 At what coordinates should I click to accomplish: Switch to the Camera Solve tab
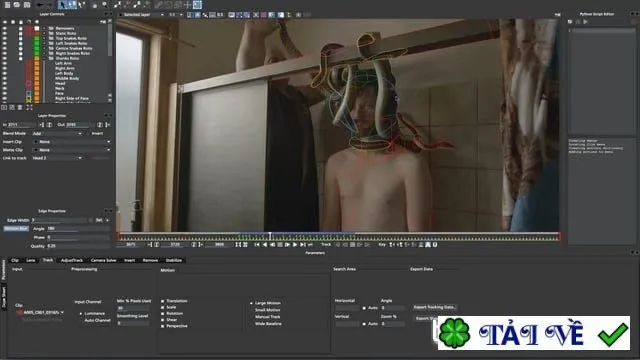coord(103,260)
